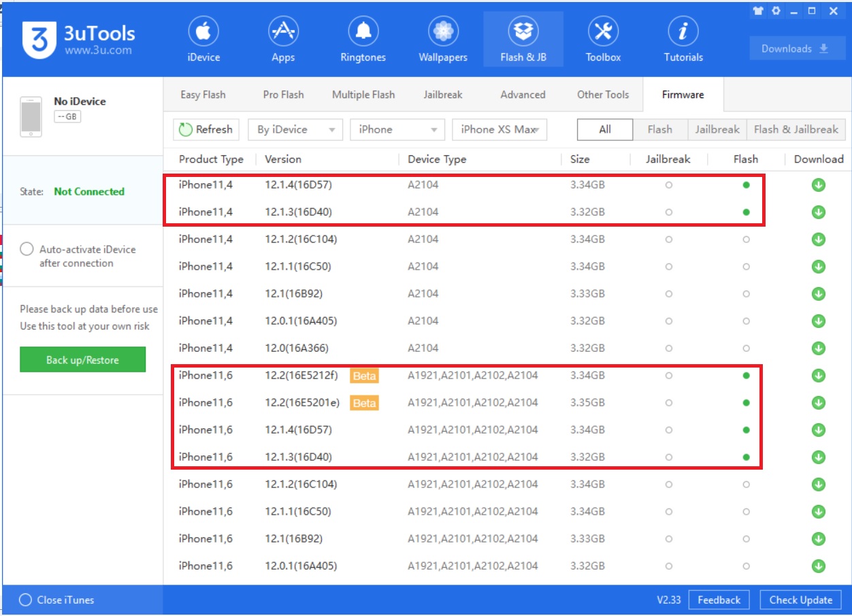Download iPhone11,6 12.1.4(16D57) firmware
Screen dimensions: 852x616
click(819, 430)
